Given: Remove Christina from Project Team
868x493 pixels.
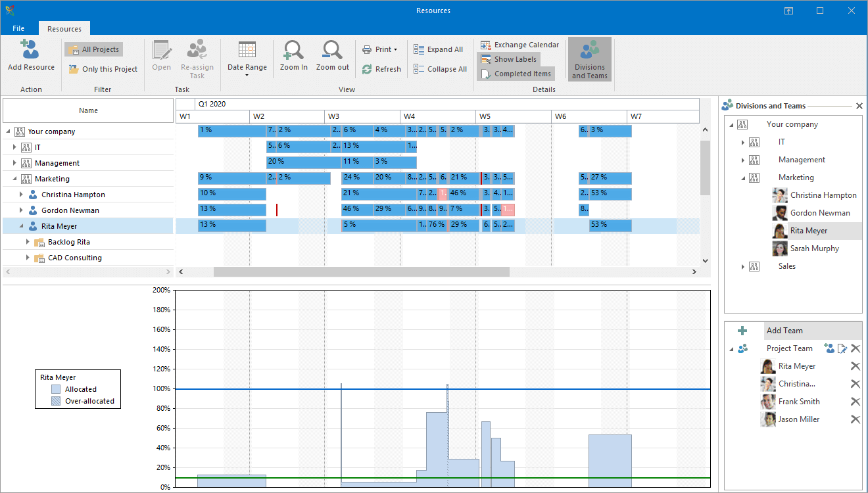Looking at the screenshot, I should (856, 384).
